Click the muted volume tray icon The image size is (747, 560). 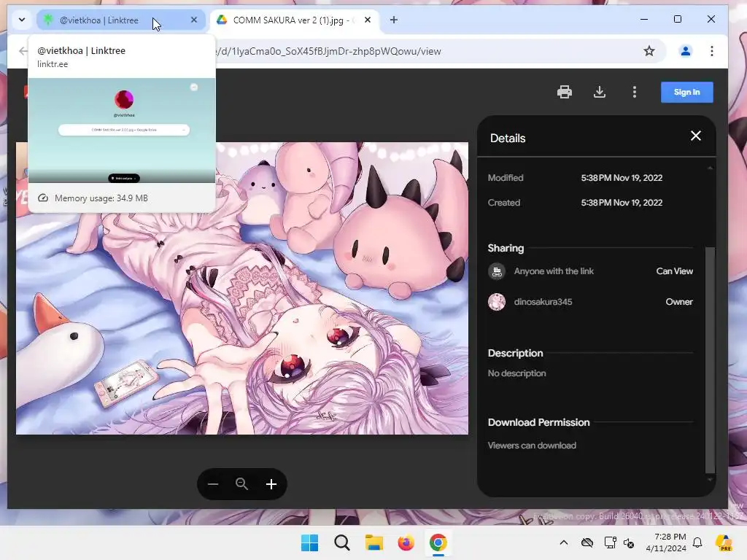(629, 542)
